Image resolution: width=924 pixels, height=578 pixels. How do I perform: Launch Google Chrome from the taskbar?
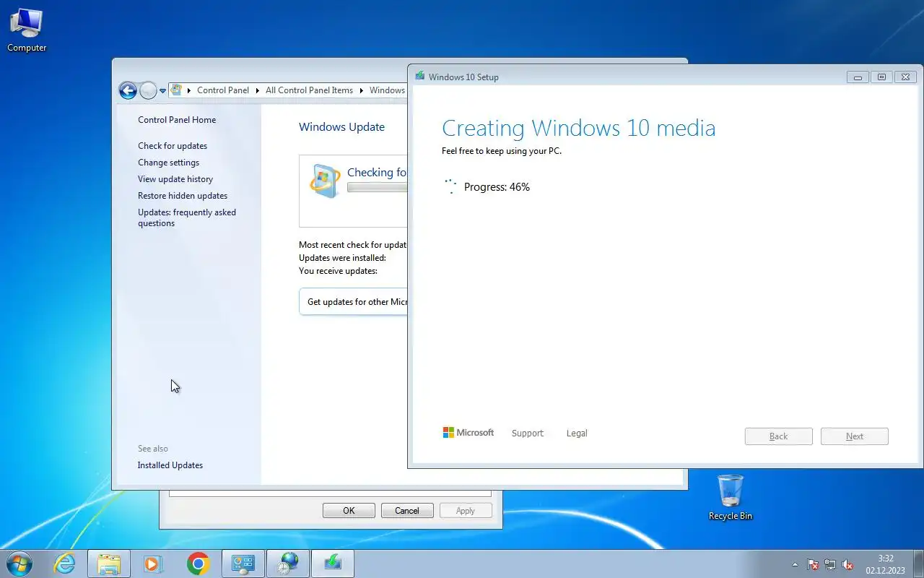tap(198, 564)
